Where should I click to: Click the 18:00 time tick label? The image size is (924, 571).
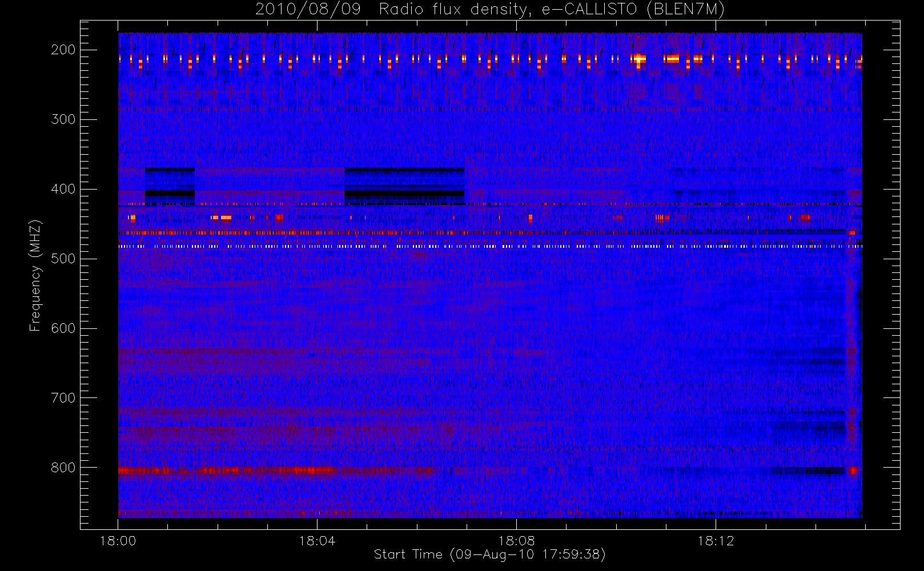pos(118,541)
